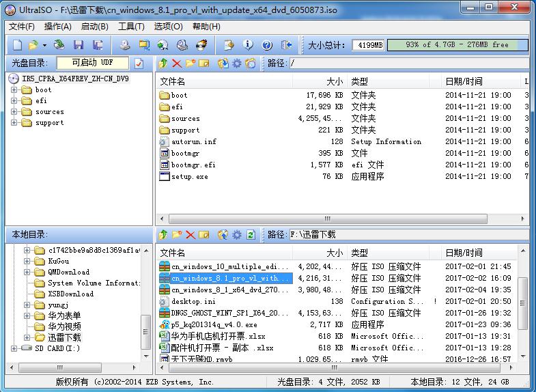The width and height of the screenshot is (536, 392).
Task: Click the 93% of 4.7GB capacity bar
Action: click(x=457, y=45)
